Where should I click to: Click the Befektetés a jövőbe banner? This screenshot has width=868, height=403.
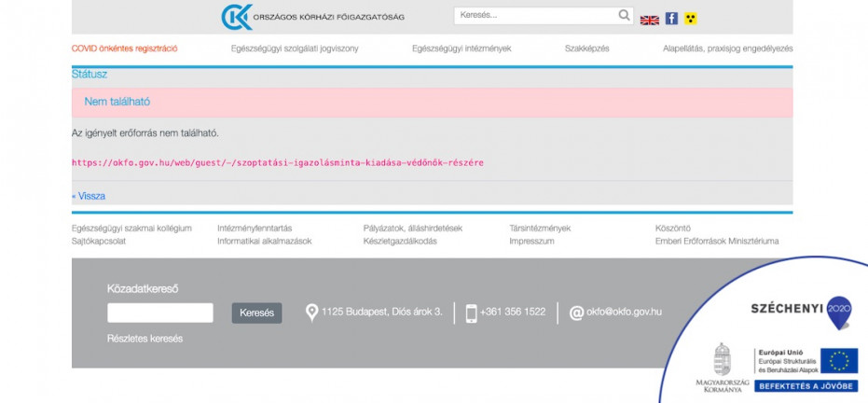point(806,386)
